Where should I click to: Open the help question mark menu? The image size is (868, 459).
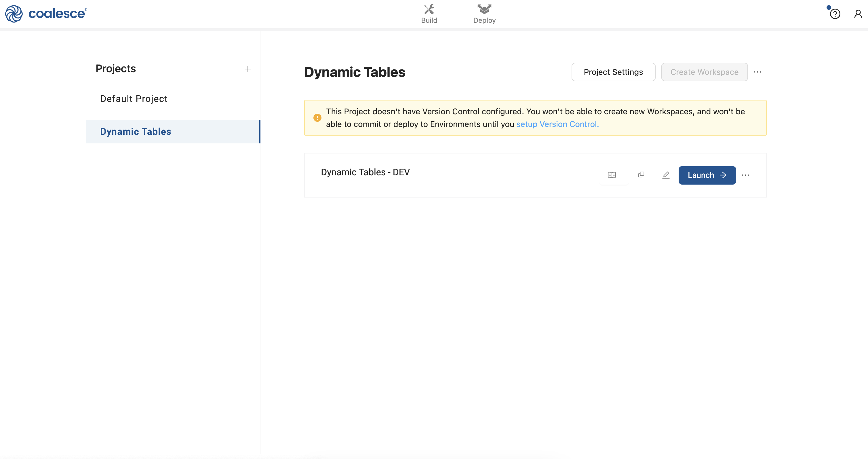[835, 14]
